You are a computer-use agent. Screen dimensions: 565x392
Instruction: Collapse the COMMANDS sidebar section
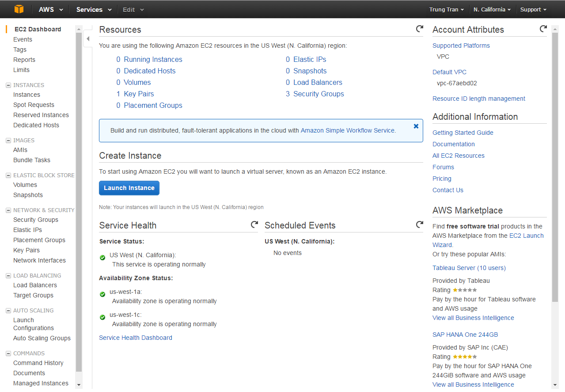(8, 354)
